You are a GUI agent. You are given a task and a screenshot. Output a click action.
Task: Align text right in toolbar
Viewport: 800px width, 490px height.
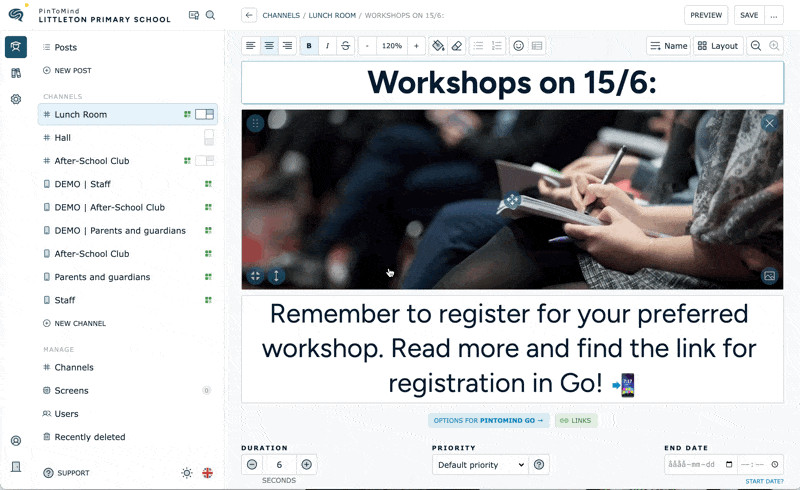point(287,46)
